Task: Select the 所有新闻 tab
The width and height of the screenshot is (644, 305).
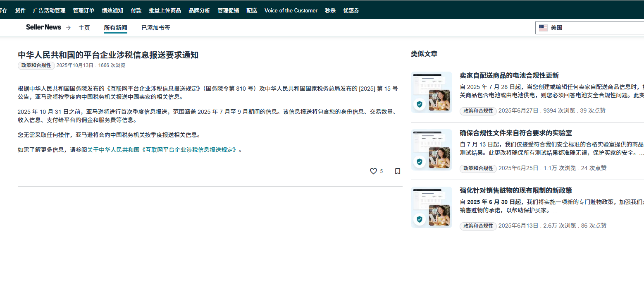Action: (115, 28)
